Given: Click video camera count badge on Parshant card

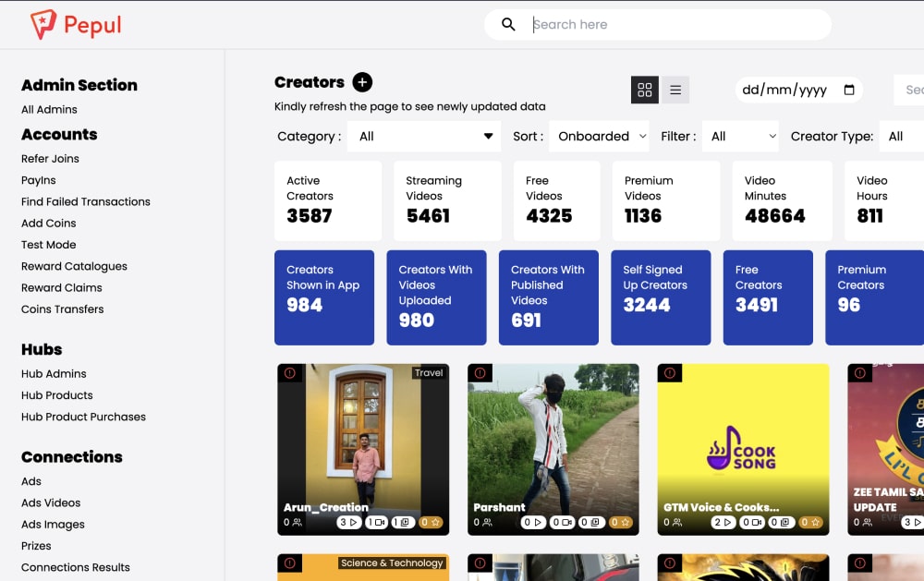Looking at the screenshot, I should point(562,522).
